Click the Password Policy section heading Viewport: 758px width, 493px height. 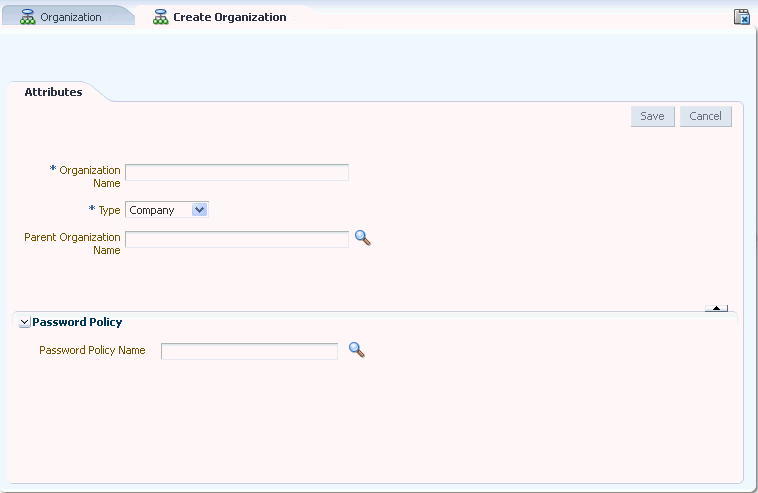(x=77, y=322)
